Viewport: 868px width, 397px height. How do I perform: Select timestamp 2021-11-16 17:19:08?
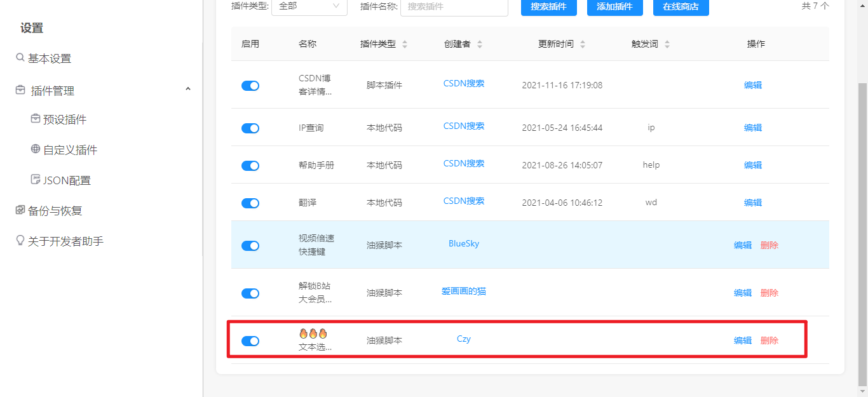pos(562,85)
